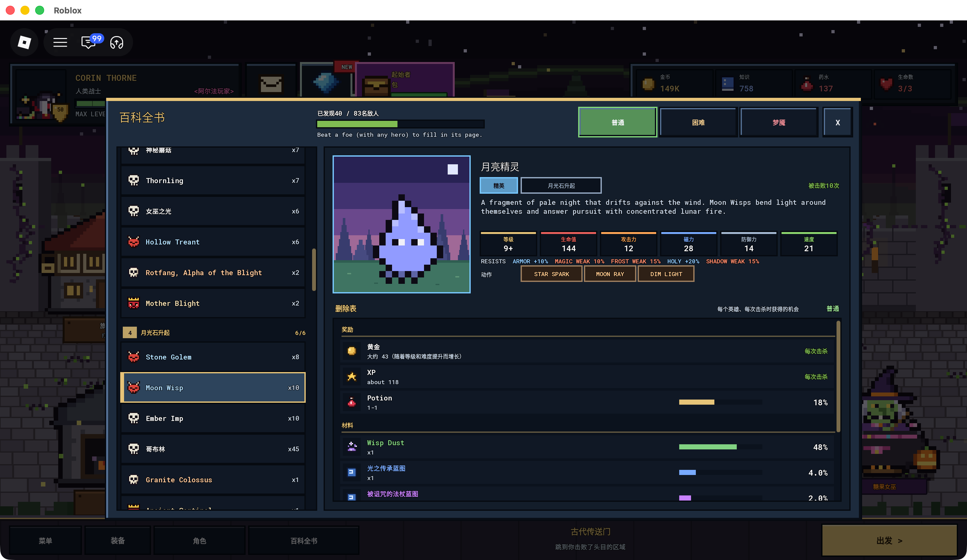
Task: Click the Wisp Dust material icon
Action: click(351, 447)
